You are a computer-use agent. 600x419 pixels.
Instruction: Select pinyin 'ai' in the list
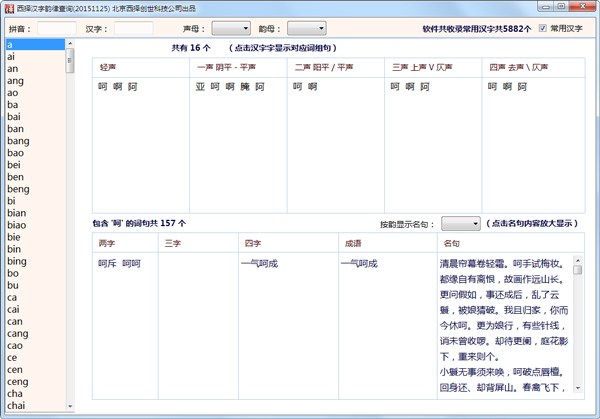[35, 57]
